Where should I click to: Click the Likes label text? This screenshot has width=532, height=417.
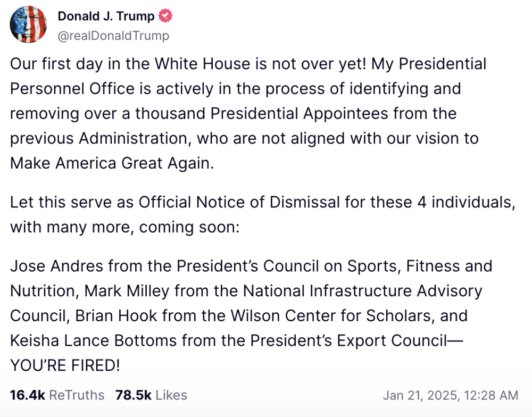[171, 395]
